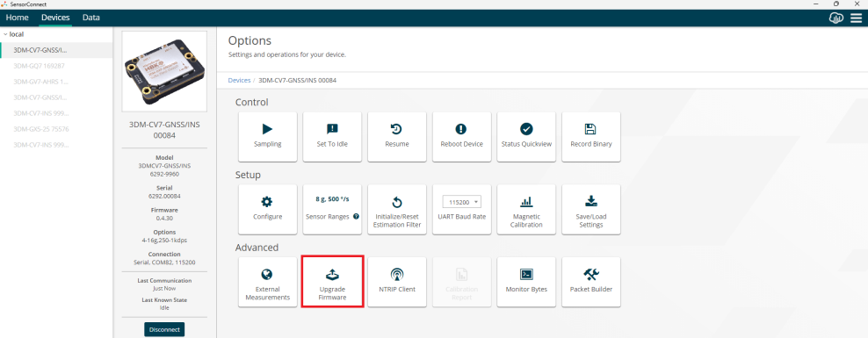Open the hamburger menu in header
868x338 pixels.
856,18
